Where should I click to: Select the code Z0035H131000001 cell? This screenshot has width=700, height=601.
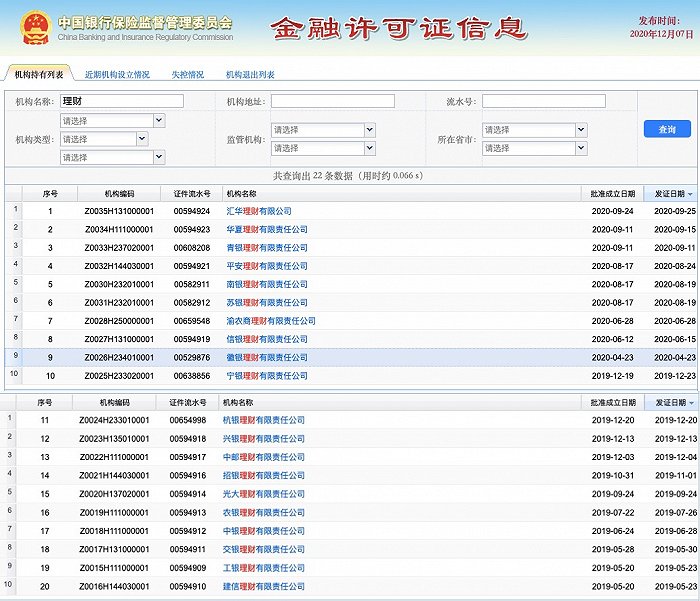pyautogui.click(x=119, y=211)
